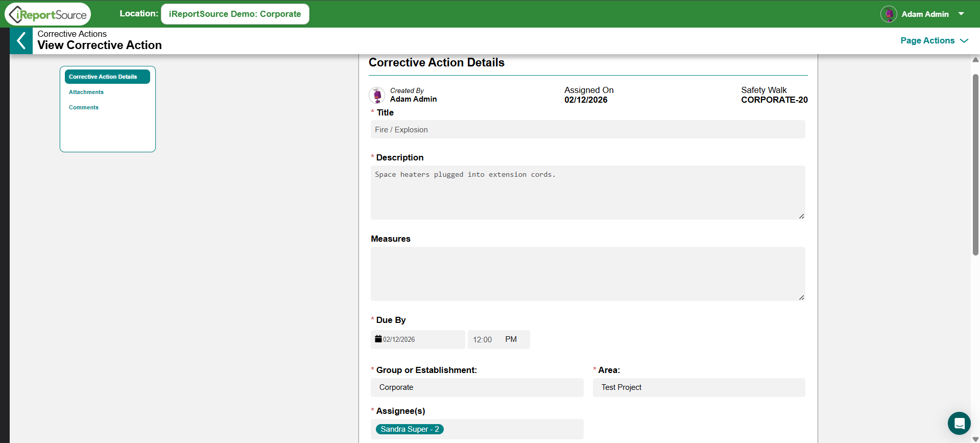This screenshot has width=980, height=443.
Task: Click the Measures text area resize handle
Action: click(801, 297)
